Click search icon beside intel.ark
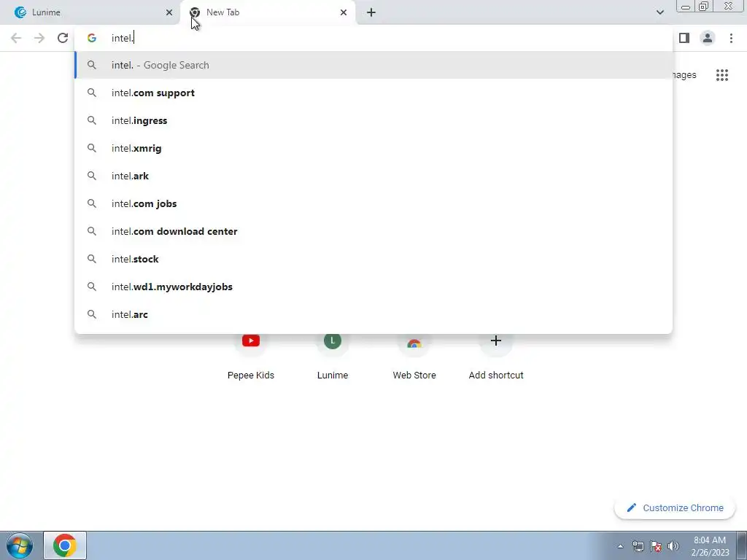This screenshot has height=560, width=747. (92, 176)
